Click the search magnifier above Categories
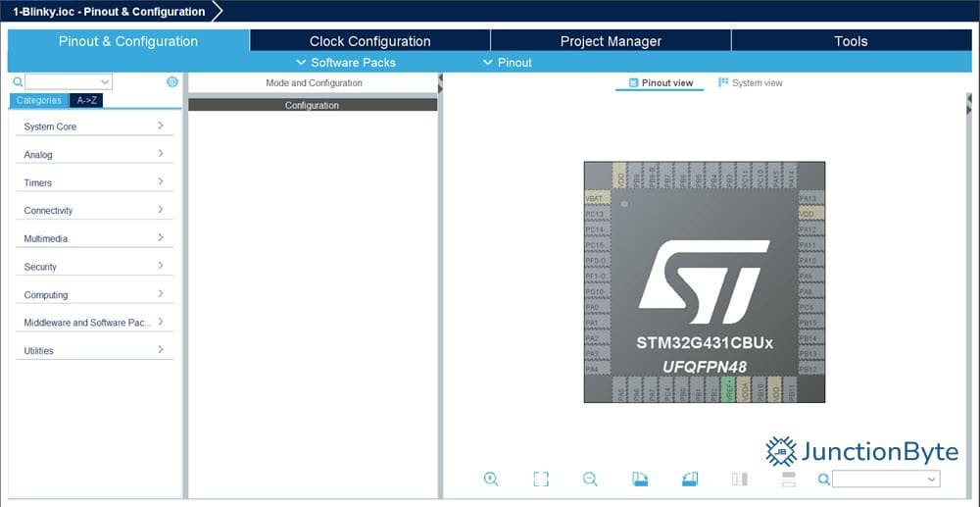Image resolution: width=980 pixels, height=507 pixels. (x=18, y=82)
